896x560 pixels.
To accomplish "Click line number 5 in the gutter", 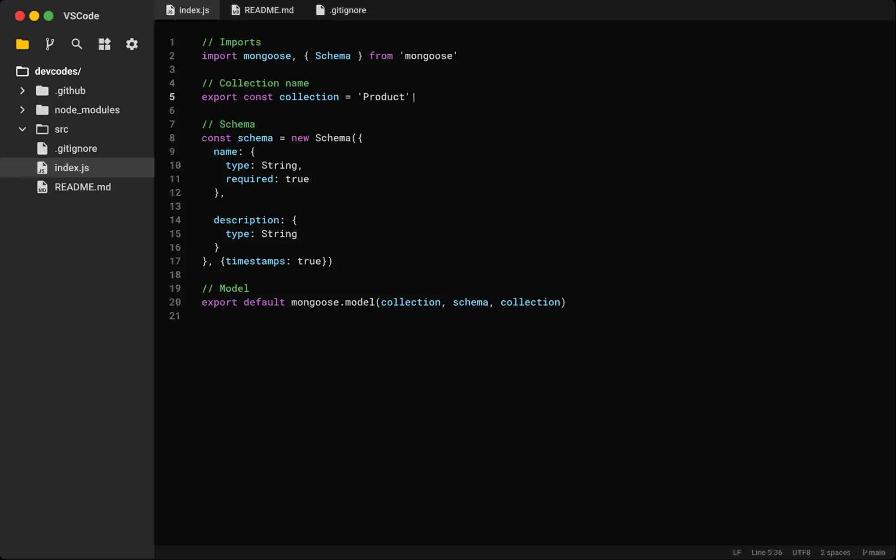I will coord(172,97).
